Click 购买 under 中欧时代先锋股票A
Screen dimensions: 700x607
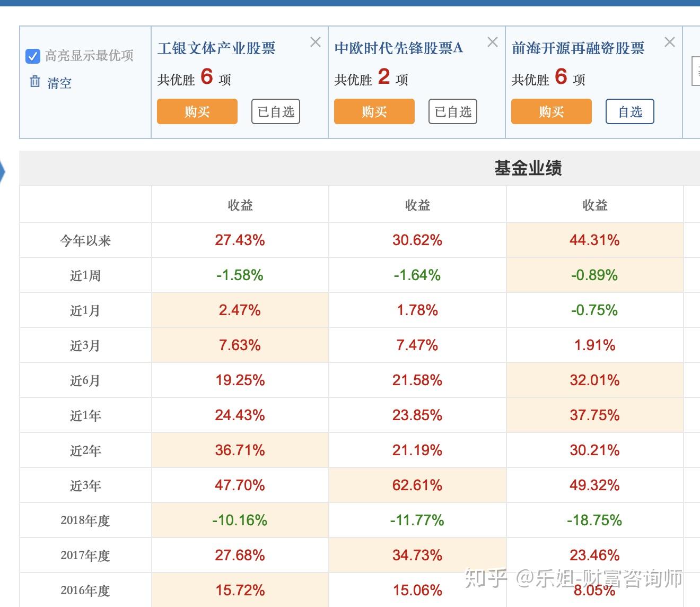click(374, 111)
